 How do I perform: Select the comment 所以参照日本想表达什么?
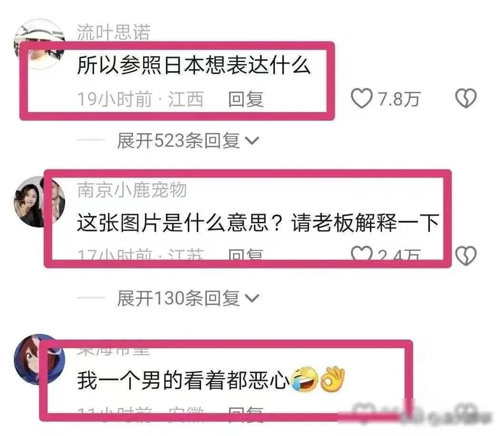(194, 65)
